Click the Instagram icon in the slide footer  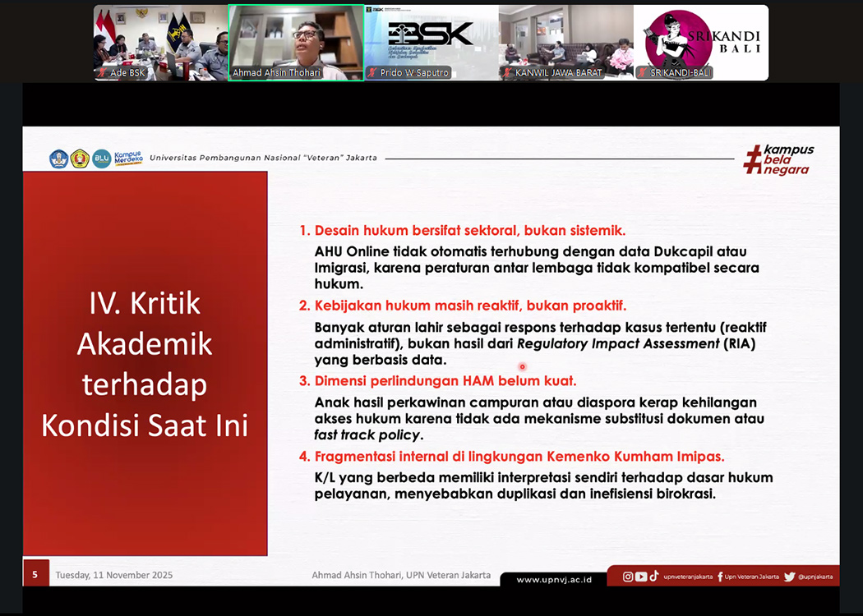(628, 577)
